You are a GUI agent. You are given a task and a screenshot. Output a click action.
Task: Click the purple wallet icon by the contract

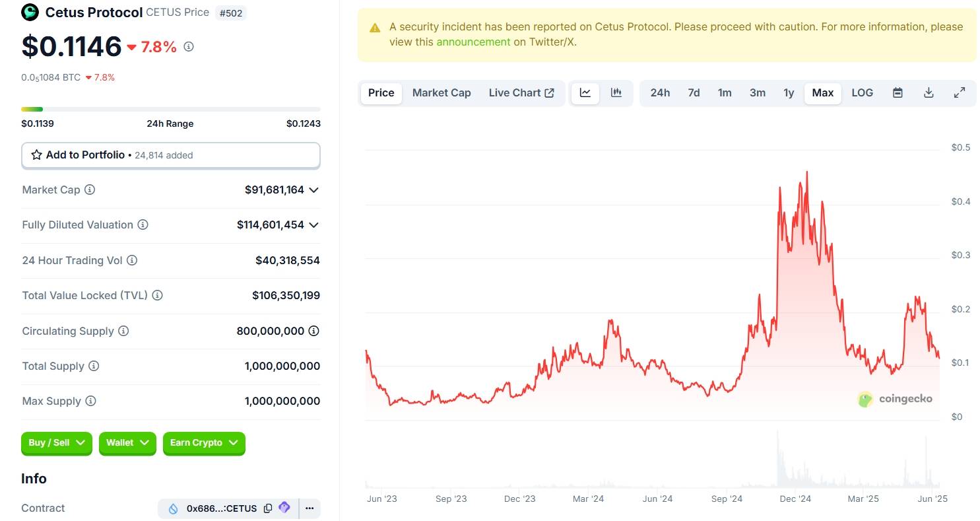(x=284, y=508)
